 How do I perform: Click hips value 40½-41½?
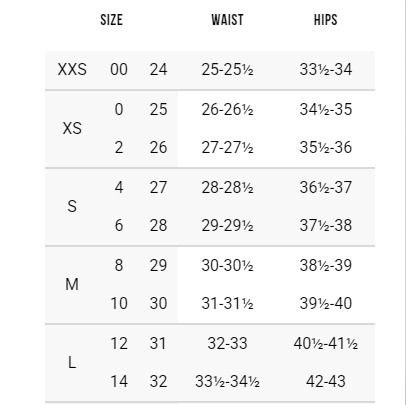(326, 343)
